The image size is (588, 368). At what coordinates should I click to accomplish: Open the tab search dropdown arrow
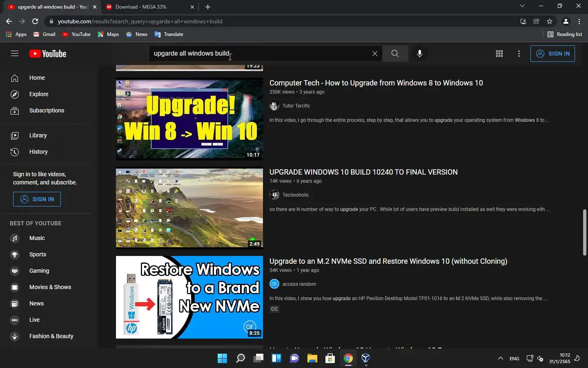522,6
